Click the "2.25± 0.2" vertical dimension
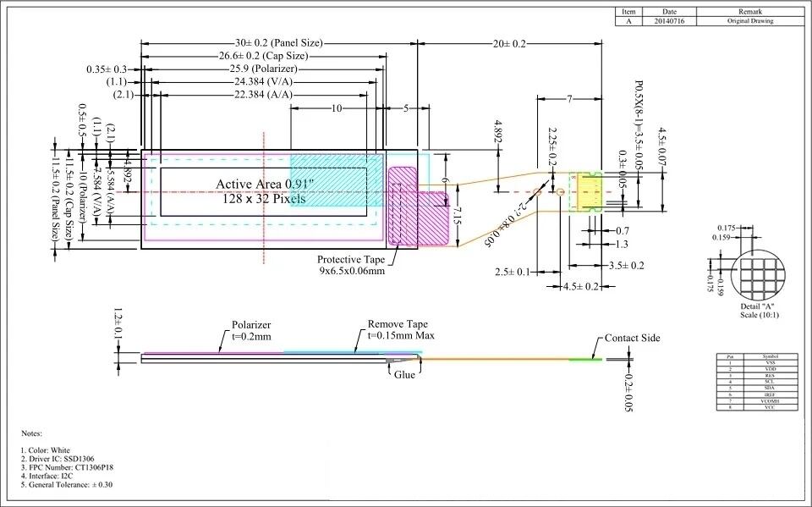 [x=552, y=148]
